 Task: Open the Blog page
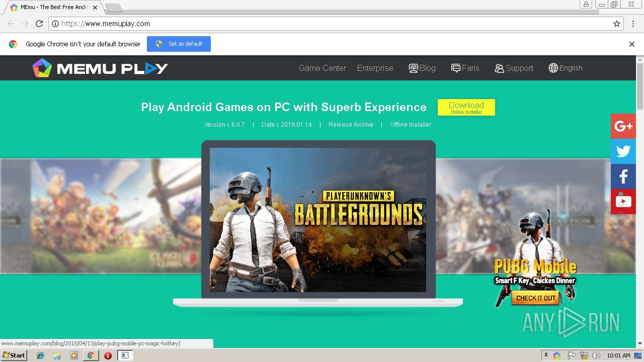click(x=422, y=68)
